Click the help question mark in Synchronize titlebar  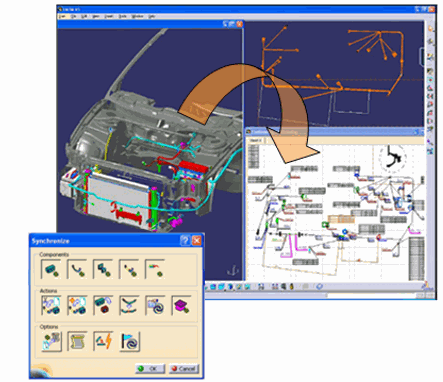[185, 240]
